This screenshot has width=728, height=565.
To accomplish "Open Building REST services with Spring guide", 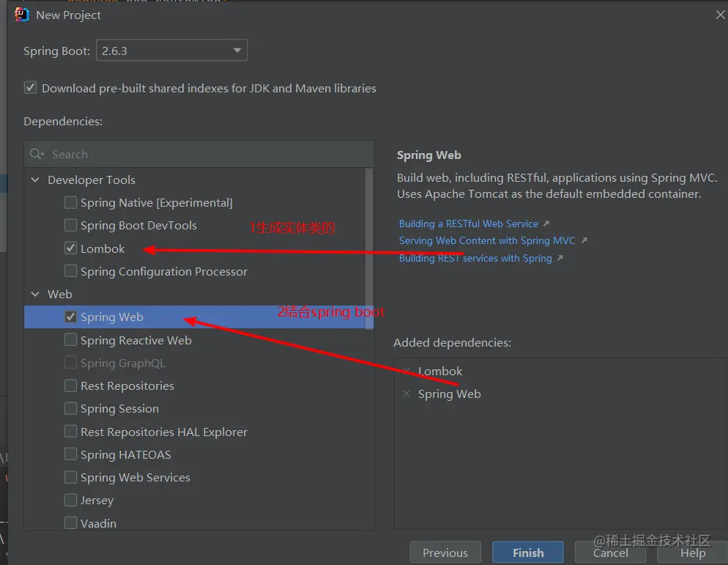I will pos(475,258).
